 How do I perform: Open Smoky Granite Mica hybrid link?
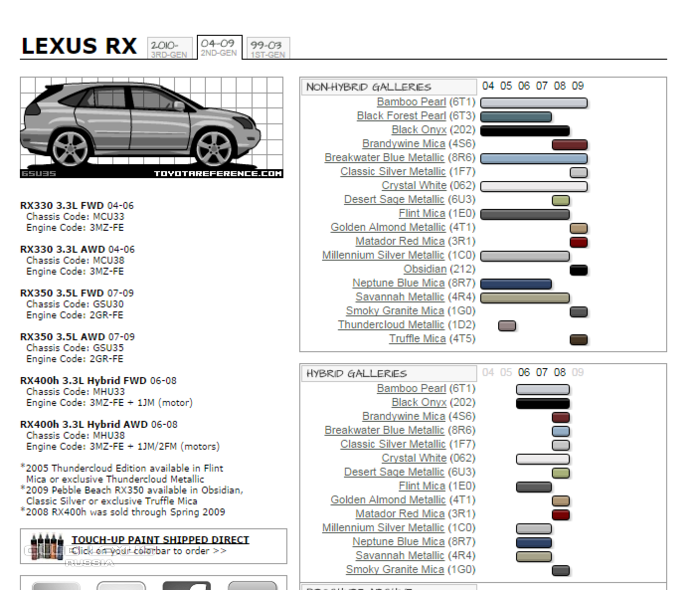395,569
